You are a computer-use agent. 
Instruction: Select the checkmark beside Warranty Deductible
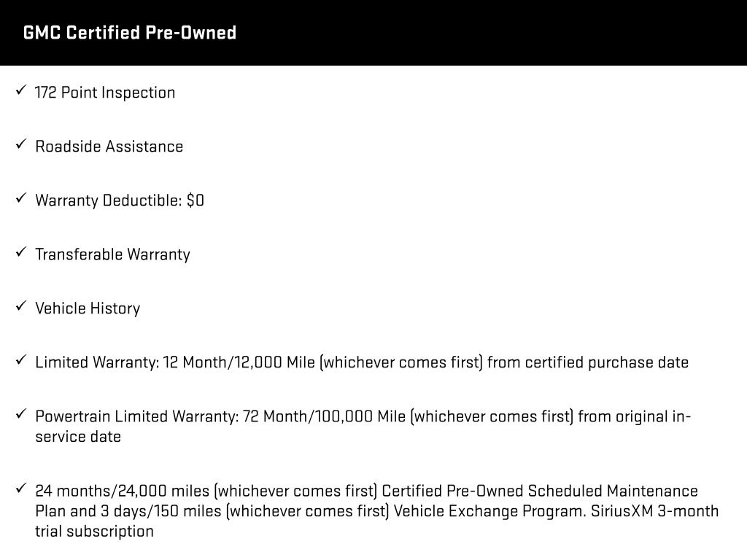pos(20,200)
